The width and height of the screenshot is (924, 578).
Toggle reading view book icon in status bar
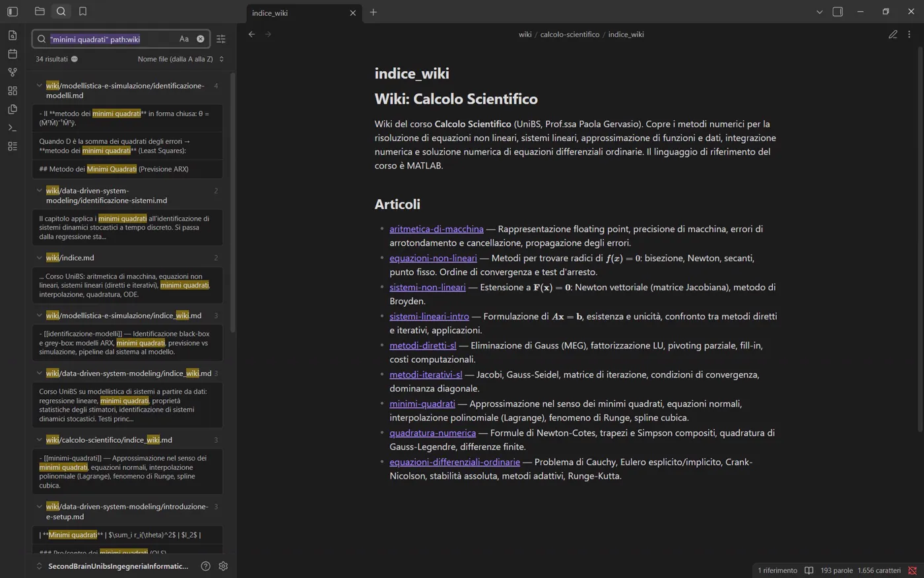click(808, 570)
